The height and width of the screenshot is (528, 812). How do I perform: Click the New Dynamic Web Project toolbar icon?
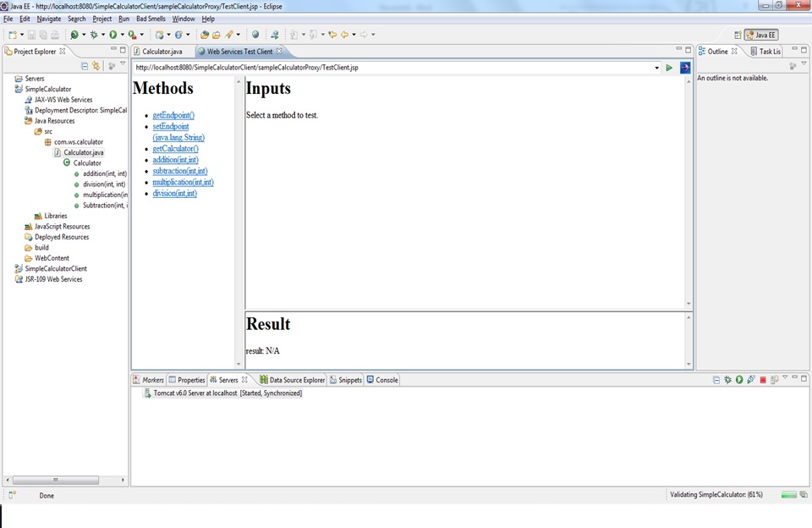(160, 35)
